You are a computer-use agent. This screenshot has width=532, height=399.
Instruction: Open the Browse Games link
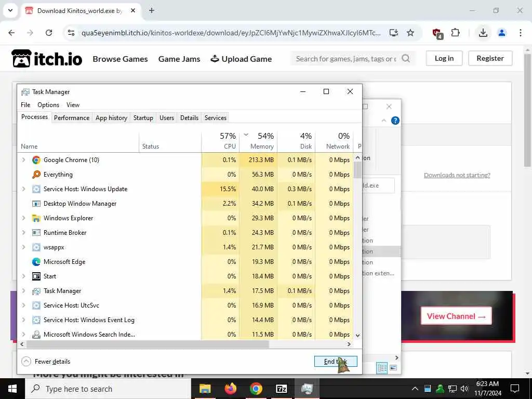click(x=120, y=59)
